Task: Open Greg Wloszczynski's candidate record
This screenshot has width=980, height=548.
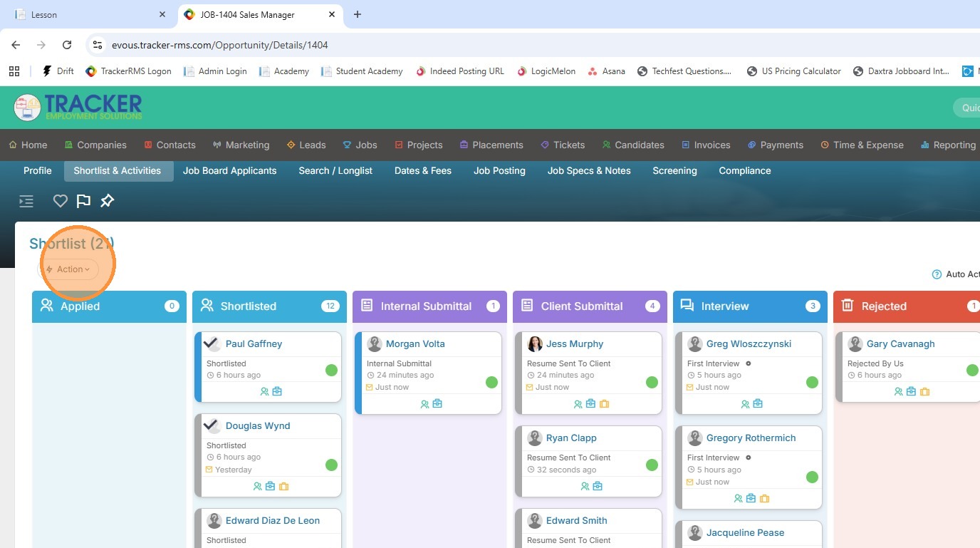Action: click(749, 344)
